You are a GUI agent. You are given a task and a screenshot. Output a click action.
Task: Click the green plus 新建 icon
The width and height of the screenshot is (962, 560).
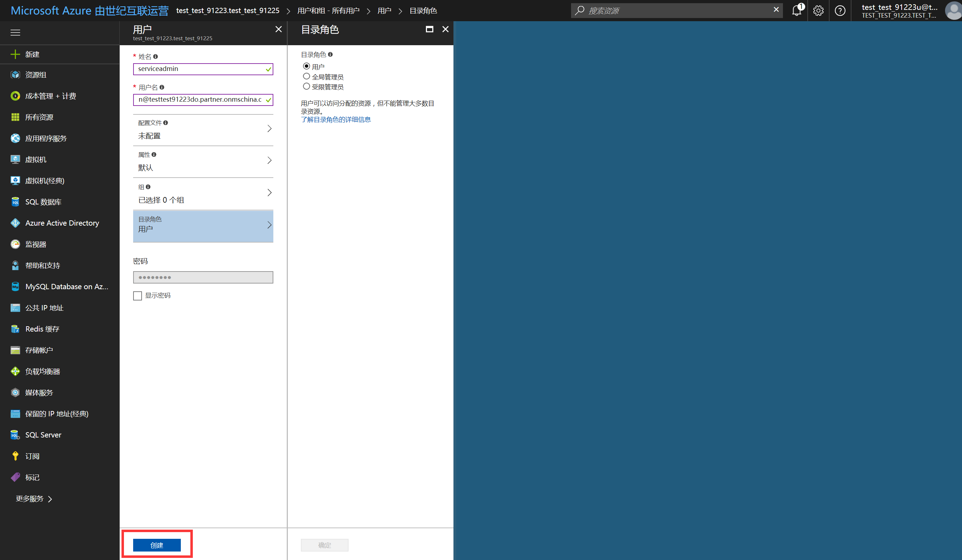15,54
